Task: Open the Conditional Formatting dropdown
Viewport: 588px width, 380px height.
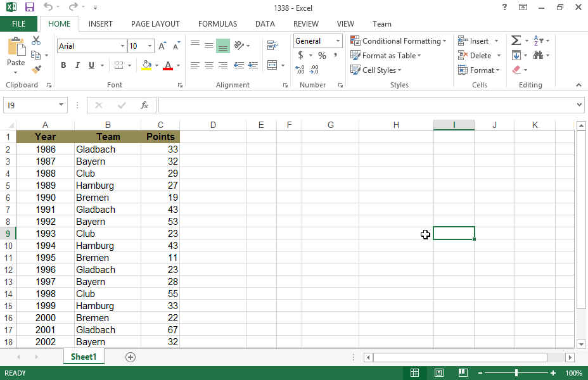Action: pos(399,41)
